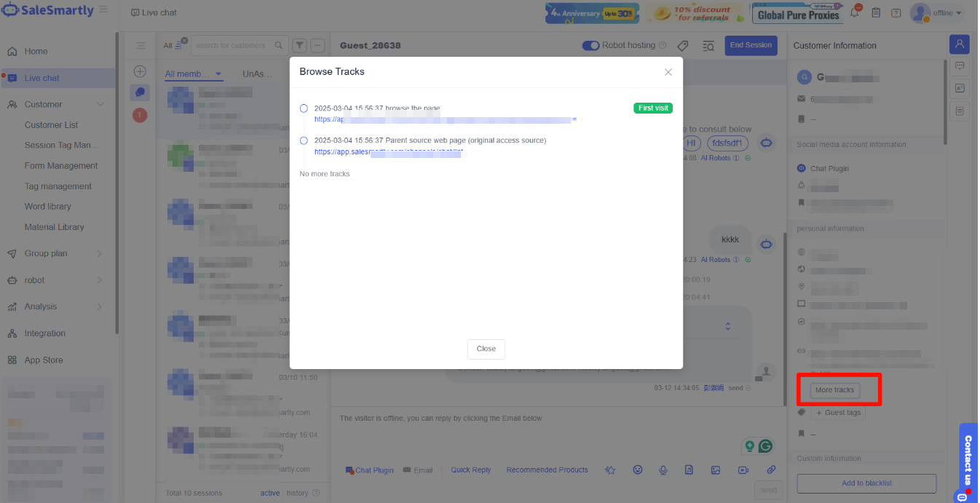Open the notes panel icon
The image size is (980, 503).
pos(960,111)
